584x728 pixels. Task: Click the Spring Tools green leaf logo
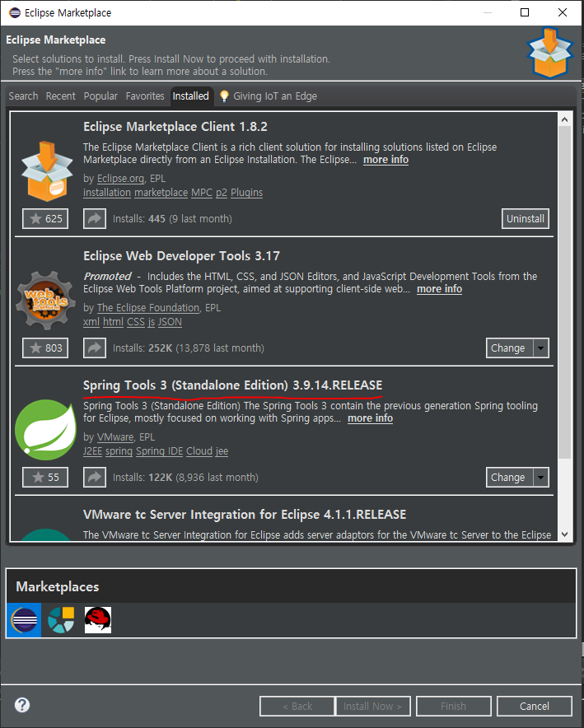[45, 429]
